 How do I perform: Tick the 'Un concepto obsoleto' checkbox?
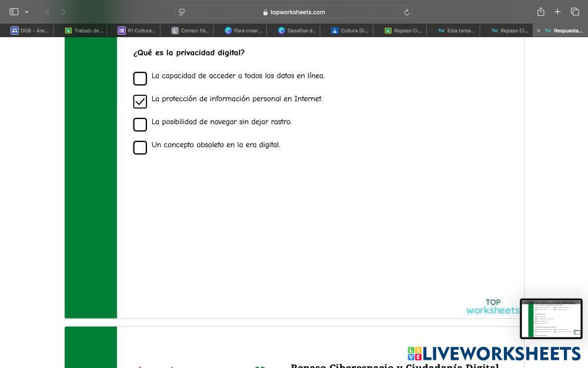140,147
